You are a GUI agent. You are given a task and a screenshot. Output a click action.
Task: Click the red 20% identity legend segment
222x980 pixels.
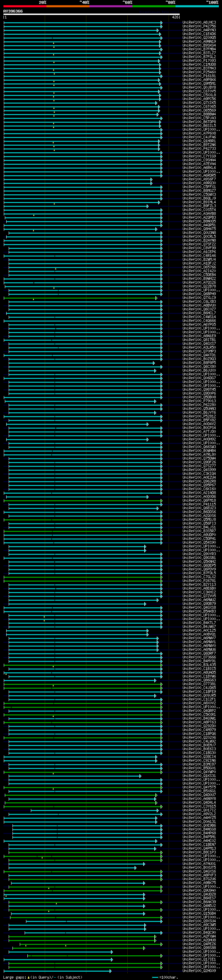pos(25,6)
